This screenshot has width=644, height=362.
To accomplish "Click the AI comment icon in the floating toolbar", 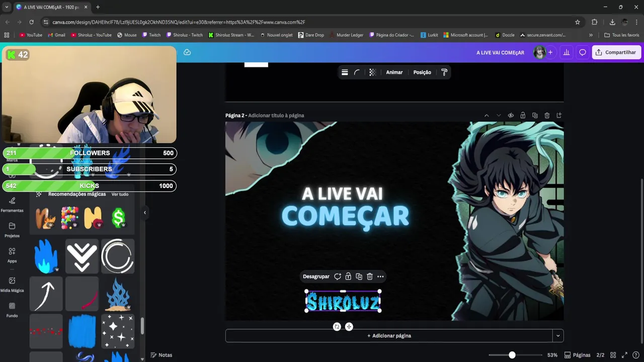I will click(338, 277).
